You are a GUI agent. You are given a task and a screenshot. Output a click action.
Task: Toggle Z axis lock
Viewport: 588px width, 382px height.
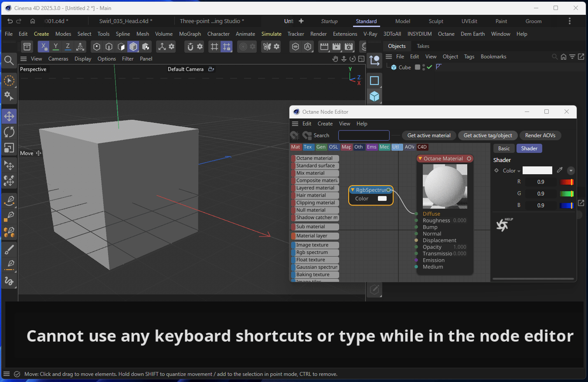pyautogui.click(x=68, y=47)
